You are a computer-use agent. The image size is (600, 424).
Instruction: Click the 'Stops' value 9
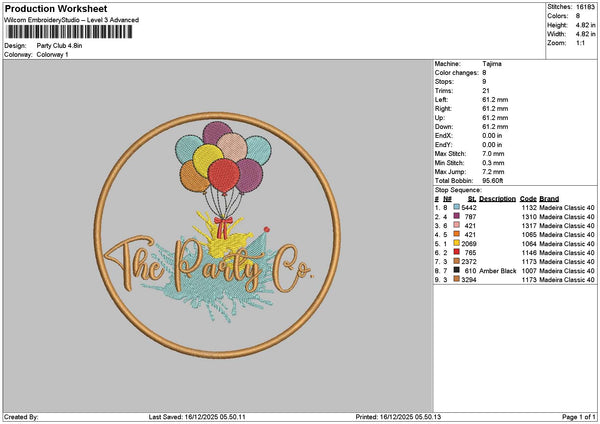(484, 82)
